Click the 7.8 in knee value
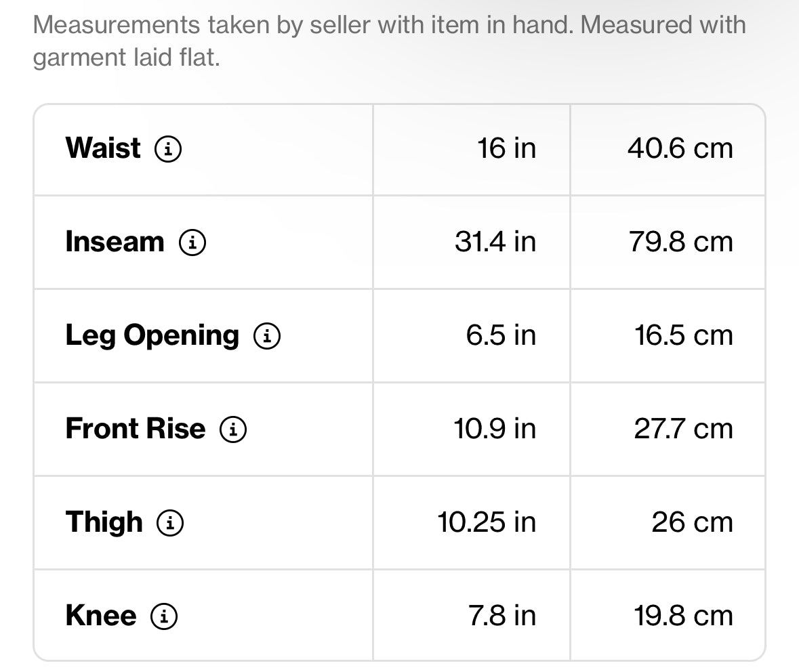Viewport: 799px width, 672px height. coord(501,616)
